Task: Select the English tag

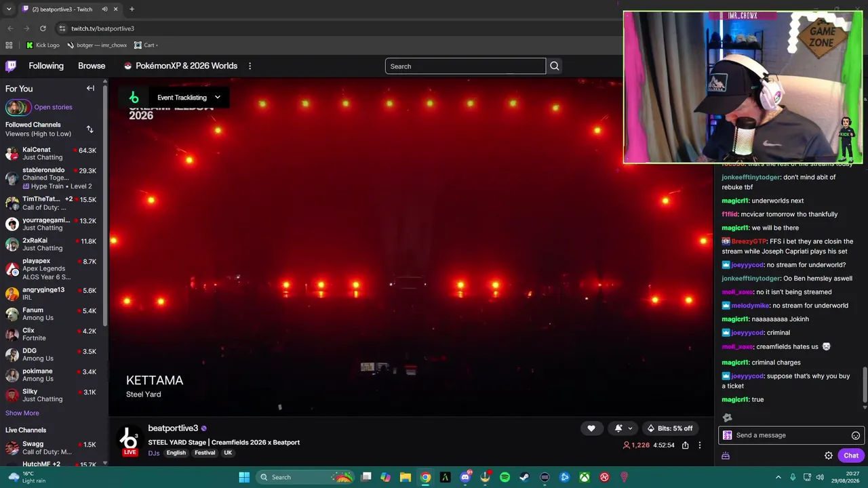Action: click(x=176, y=453)
